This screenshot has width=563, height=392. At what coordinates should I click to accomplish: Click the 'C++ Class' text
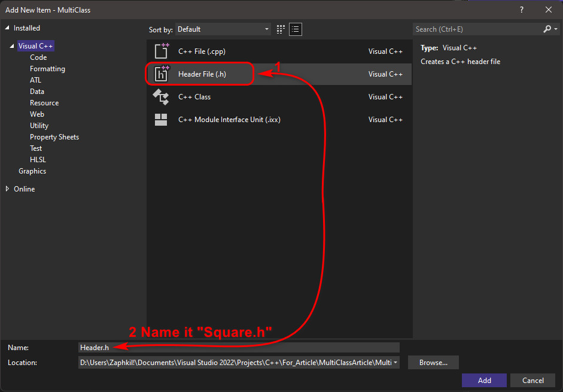[x=194, y=96]
